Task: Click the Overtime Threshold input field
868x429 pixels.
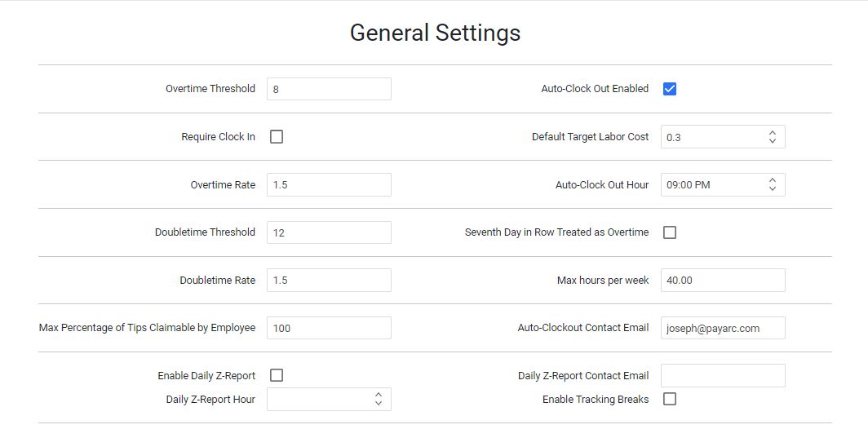Action: pyautogui.click(x=329, y=89)
